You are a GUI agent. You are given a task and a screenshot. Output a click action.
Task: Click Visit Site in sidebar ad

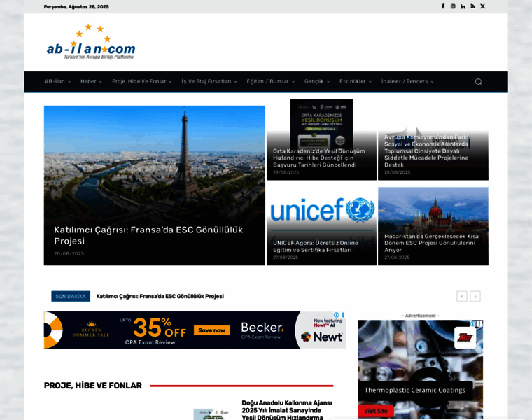pos(376,411)
